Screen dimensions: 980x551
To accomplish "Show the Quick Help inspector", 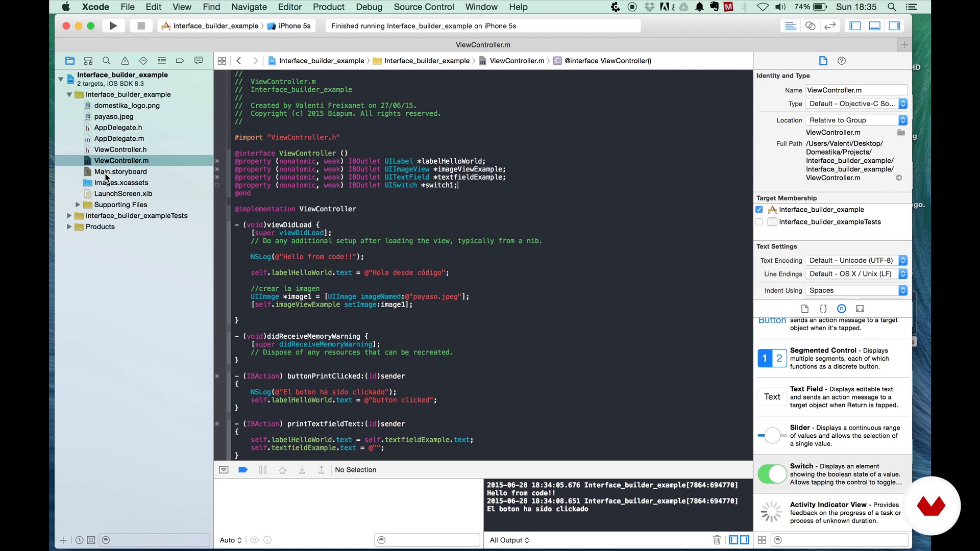I will tap(842, 61).
